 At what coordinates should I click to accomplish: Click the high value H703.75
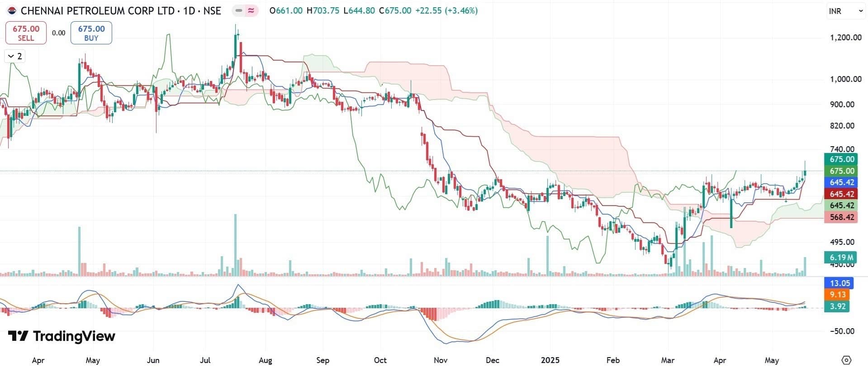point(323,10)
